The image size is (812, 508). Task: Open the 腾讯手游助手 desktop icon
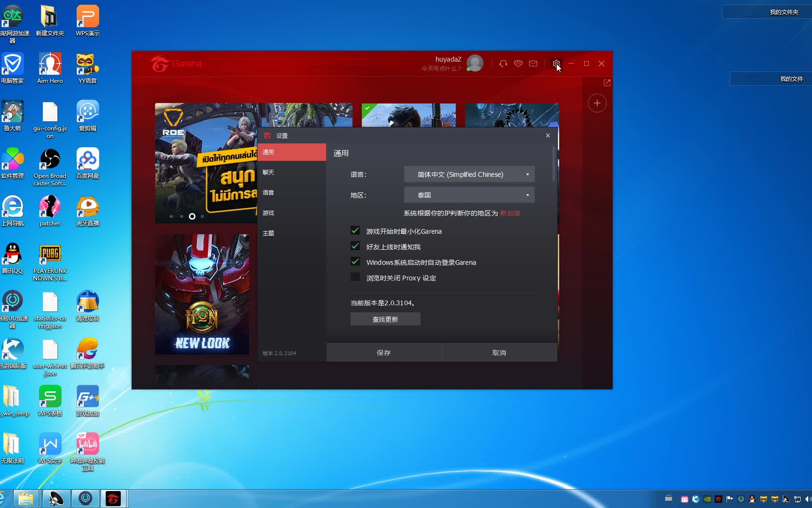(x=87, y=353)
